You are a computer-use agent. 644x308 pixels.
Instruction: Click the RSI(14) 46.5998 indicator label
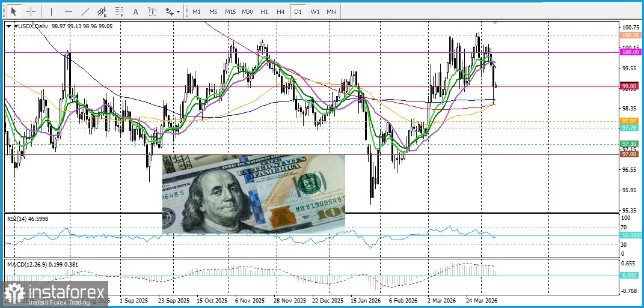(x=28, y=219)
